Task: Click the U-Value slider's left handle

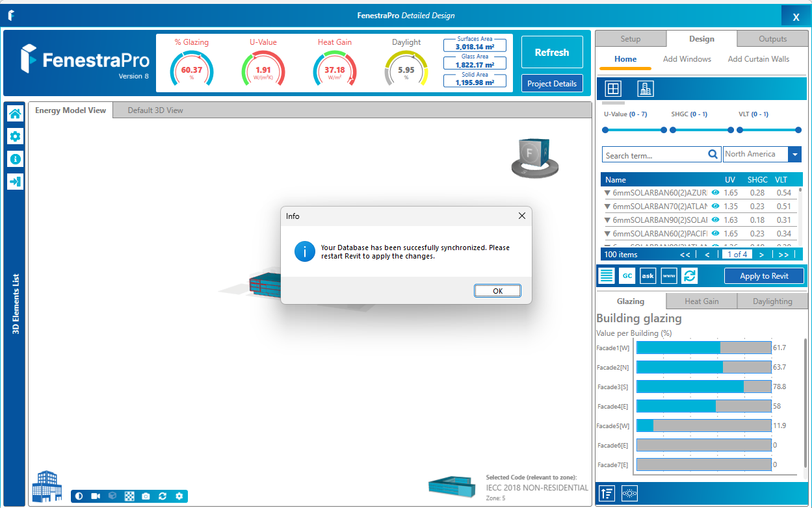Action: coord(605,130)
